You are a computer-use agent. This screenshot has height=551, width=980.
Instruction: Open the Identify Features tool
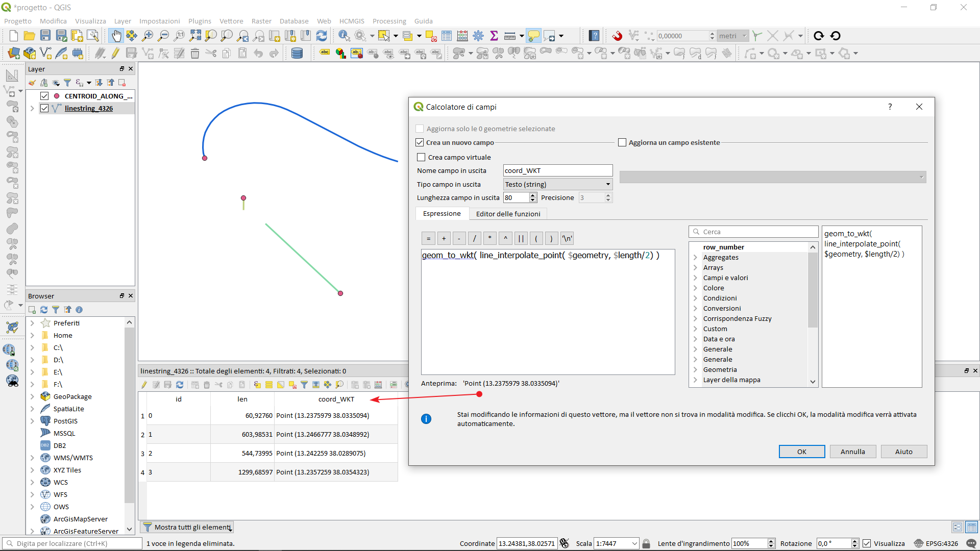(344, 36)
